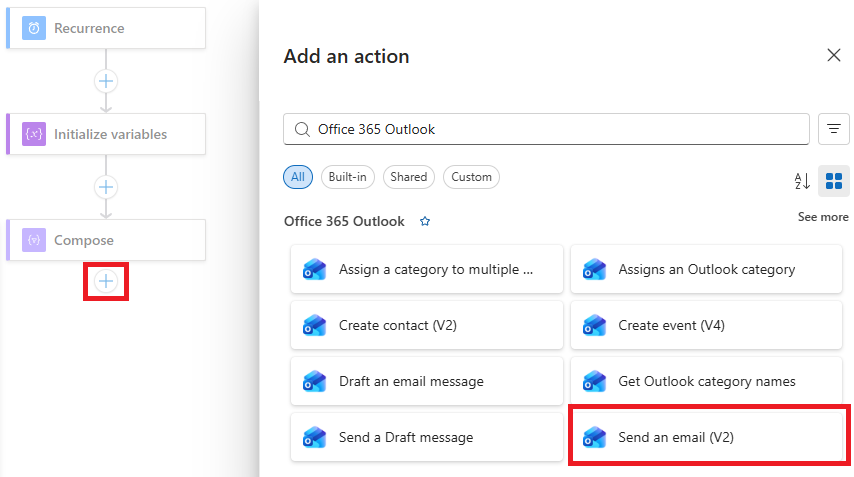
Task: Choose Send a Draft message action
Action: 426,437
